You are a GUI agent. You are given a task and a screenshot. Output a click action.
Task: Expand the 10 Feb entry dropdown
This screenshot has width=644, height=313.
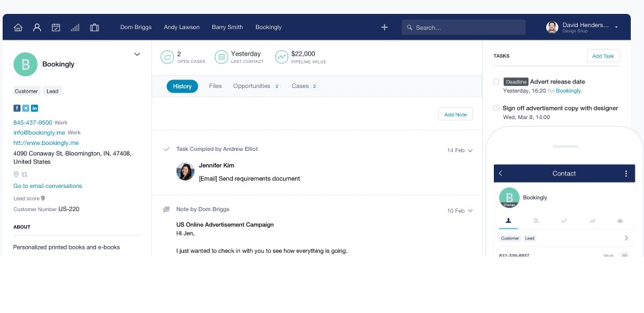coord(470,211)
